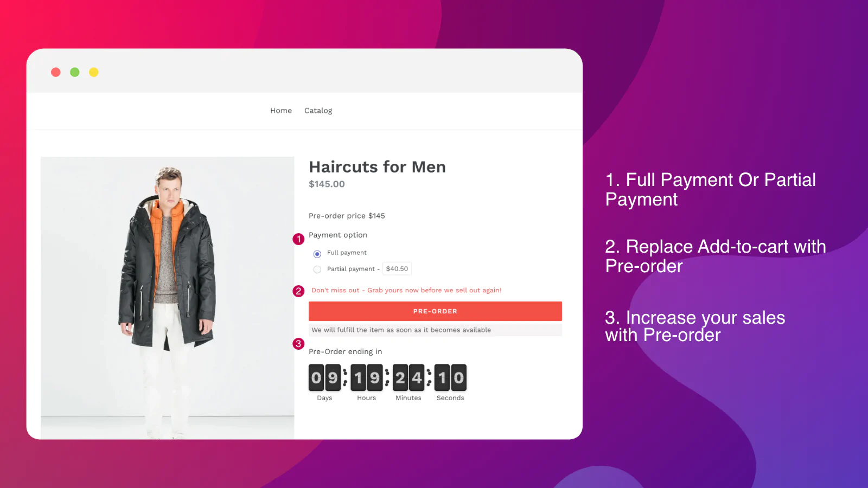Click the Minutes countdown flip digits
This screenshot has height=488, width=868.
(x=409, y=377)
